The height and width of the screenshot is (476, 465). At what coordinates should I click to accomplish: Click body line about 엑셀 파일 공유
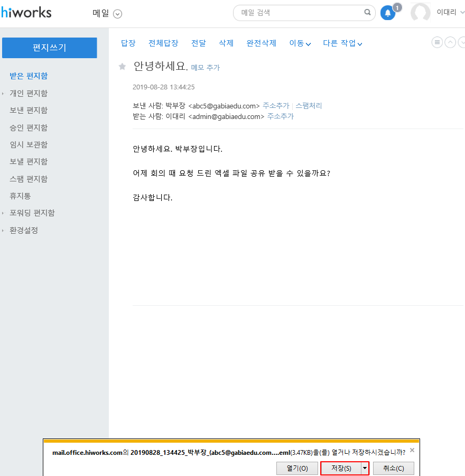(231, 173)
